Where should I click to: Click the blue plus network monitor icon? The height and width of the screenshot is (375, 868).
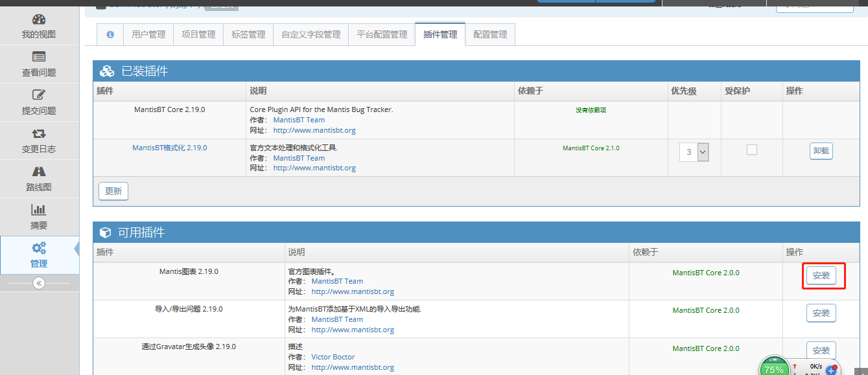[x=831, y=370]
